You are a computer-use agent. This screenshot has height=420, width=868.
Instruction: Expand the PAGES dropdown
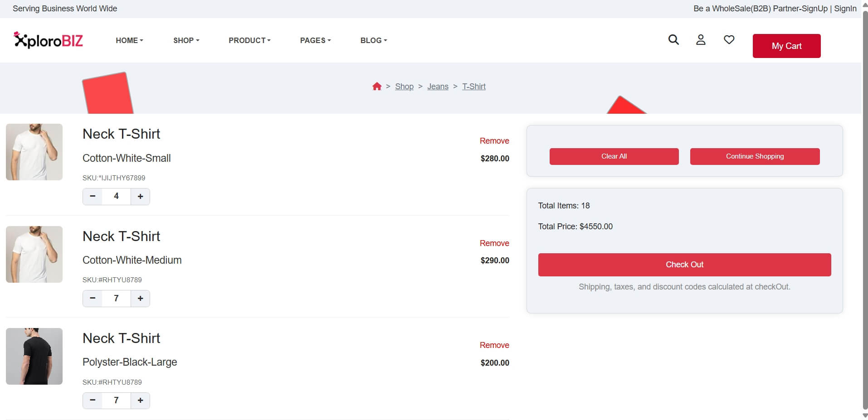pos(315,40)
